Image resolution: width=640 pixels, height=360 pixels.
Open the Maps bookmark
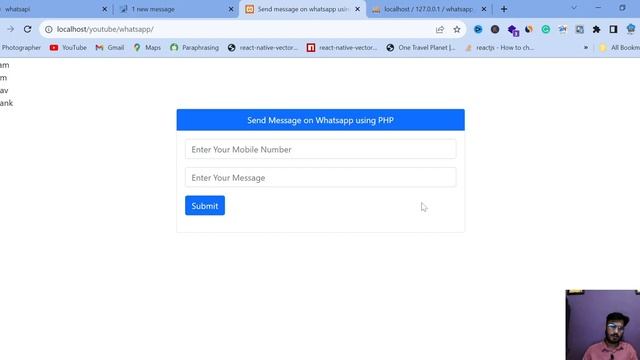point(147,48)
